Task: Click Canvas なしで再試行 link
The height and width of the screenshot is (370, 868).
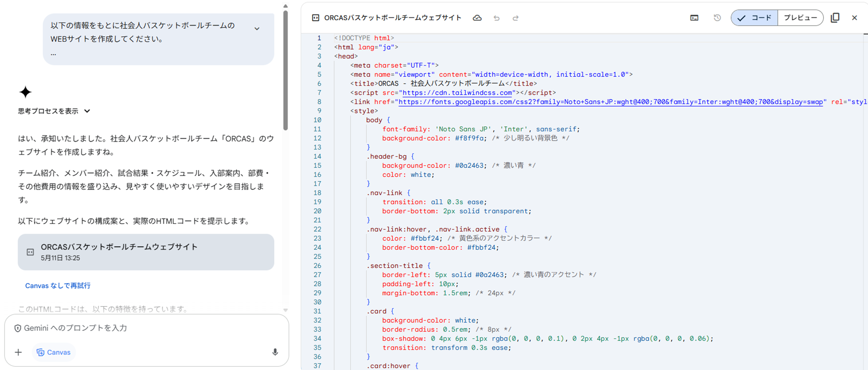Action: coord(58,285)
